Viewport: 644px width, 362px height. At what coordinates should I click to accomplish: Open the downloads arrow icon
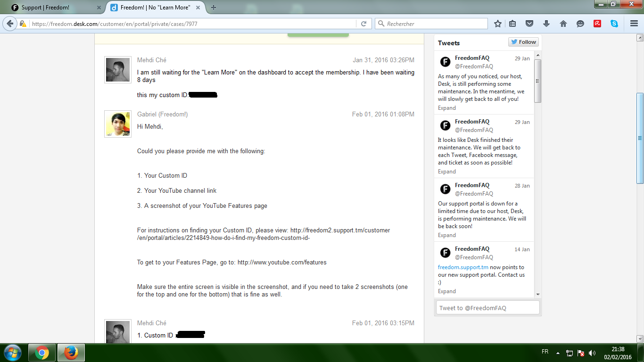click(546, 24)
